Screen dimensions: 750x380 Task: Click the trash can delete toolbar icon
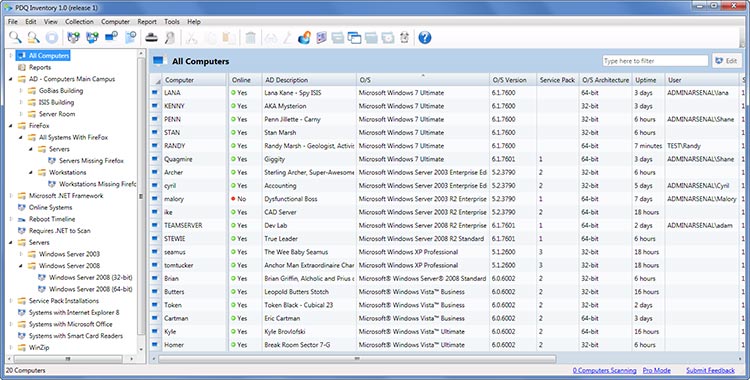(x=250, y=37)
